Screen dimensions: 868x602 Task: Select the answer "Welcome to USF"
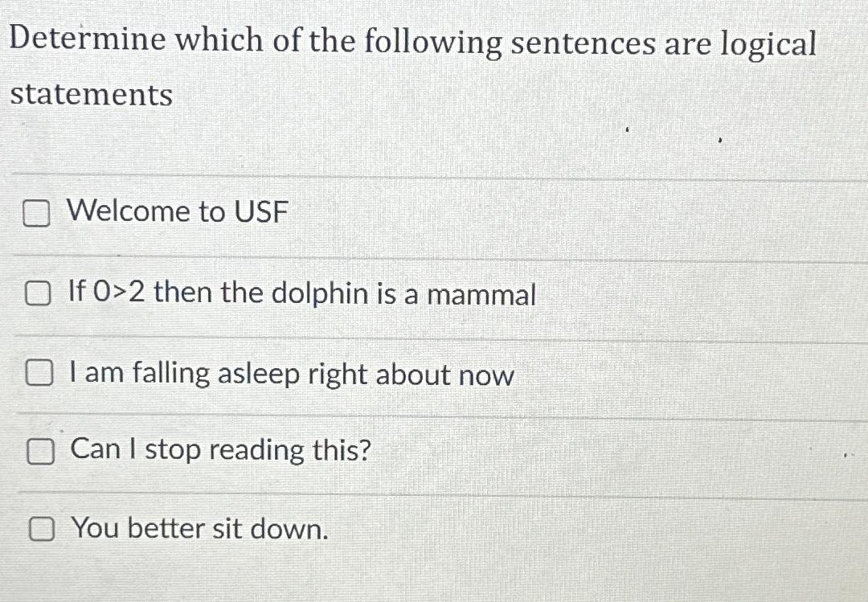tap(178, 213)
